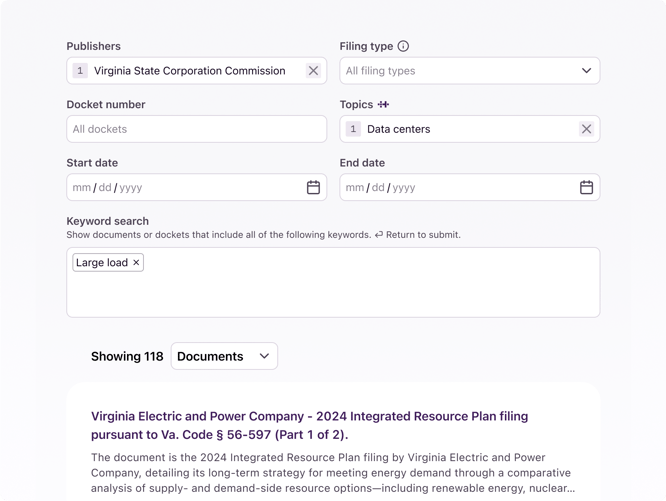
Task: Click the Filing type info icon
Action: pos(403,46)
